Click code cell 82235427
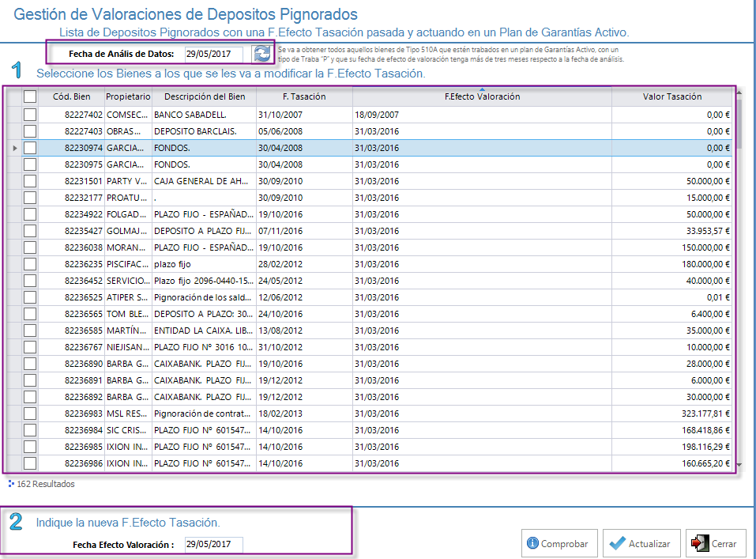Viewport: 756px width, 559px height. [x=71, y=231]
